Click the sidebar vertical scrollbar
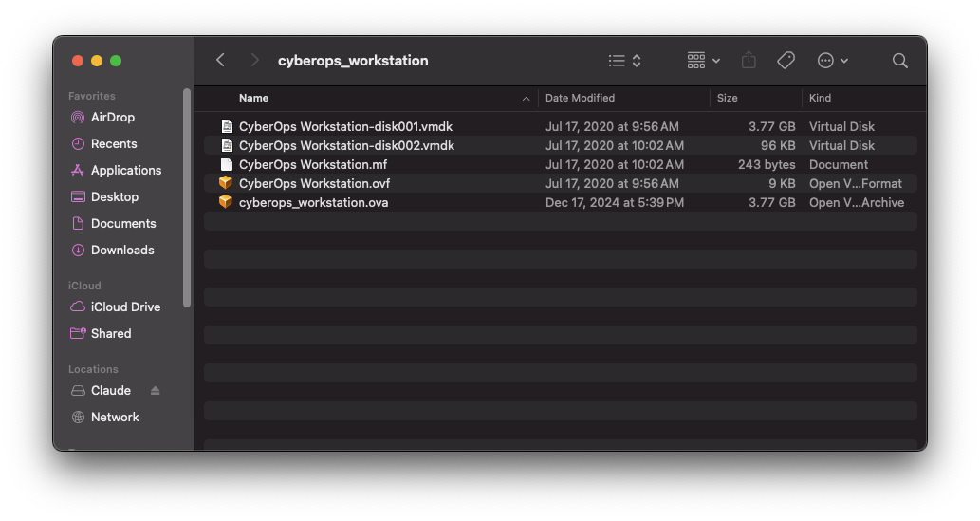Screen dimensions: 980x521 click(187, 197)
